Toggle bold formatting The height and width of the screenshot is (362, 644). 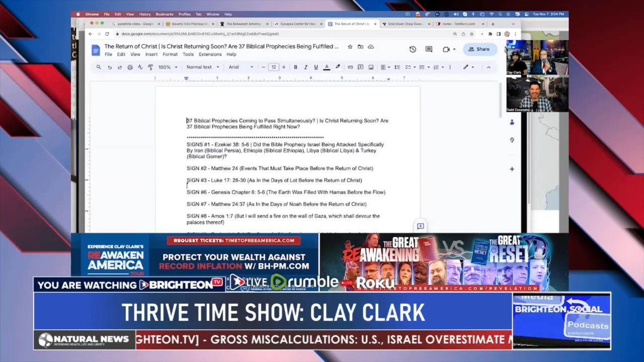point(295,67)
